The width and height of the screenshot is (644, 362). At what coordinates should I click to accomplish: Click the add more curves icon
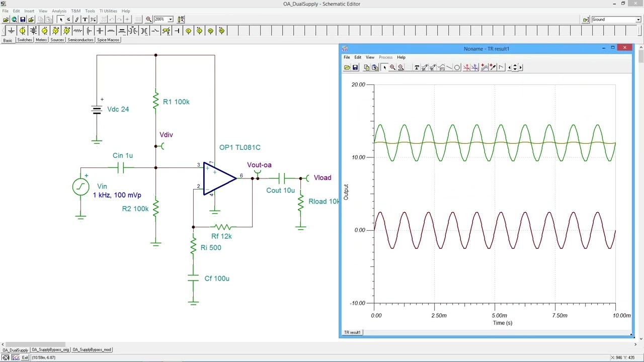click(x=484, y=67)
